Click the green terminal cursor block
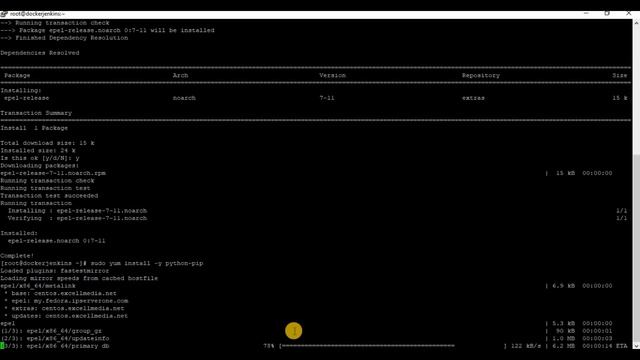 pos(2,346)
